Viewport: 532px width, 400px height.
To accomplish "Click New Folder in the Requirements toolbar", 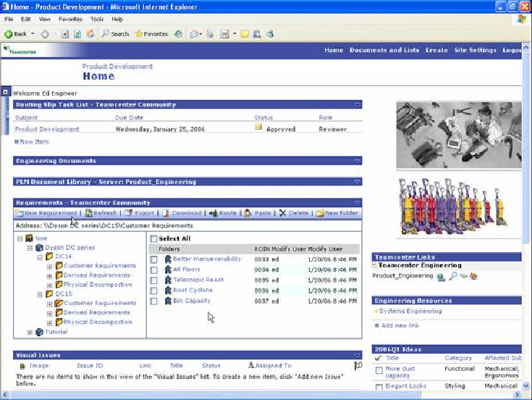I will [x=337, y=213].
